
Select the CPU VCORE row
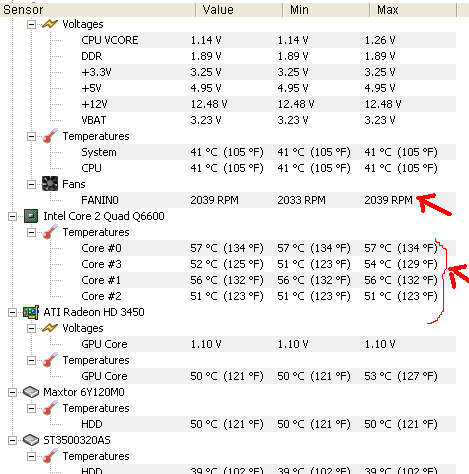[268, 40]
